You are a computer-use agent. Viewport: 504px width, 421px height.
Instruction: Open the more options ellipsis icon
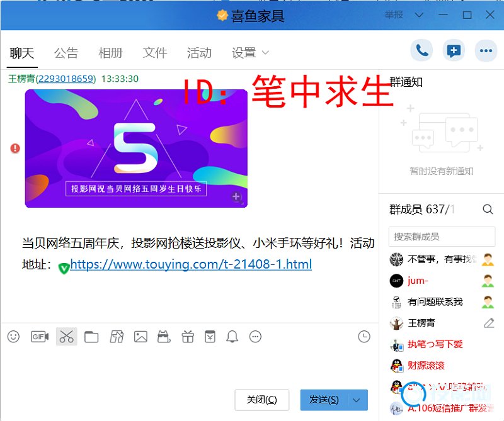point(486,50)
